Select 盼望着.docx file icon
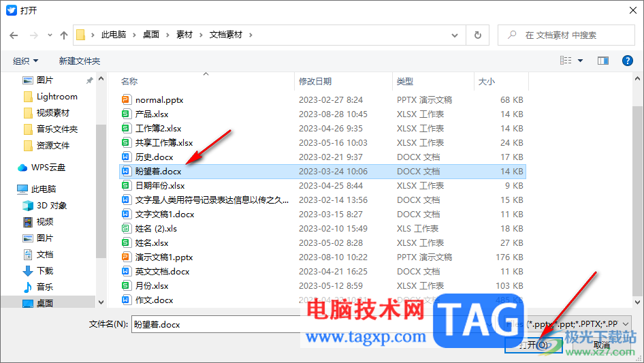The image size is (644, 363). point(126,172)
